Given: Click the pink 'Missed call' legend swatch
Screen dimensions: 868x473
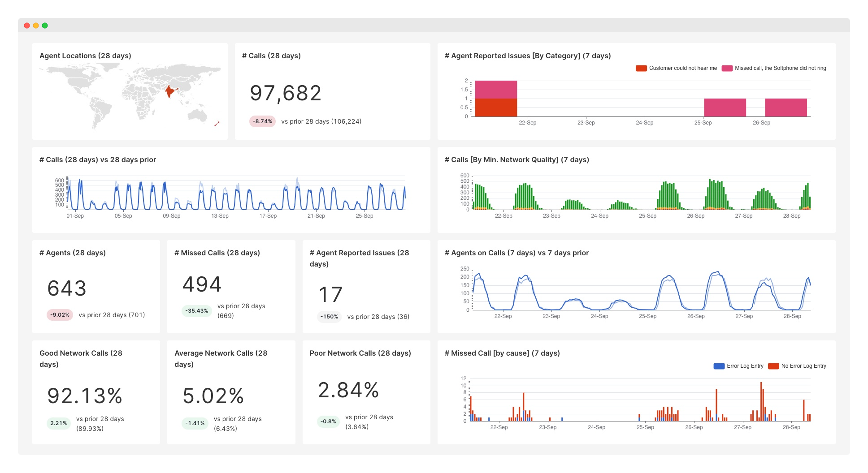Looking at the screenshot, I should (x=727, y=68).
